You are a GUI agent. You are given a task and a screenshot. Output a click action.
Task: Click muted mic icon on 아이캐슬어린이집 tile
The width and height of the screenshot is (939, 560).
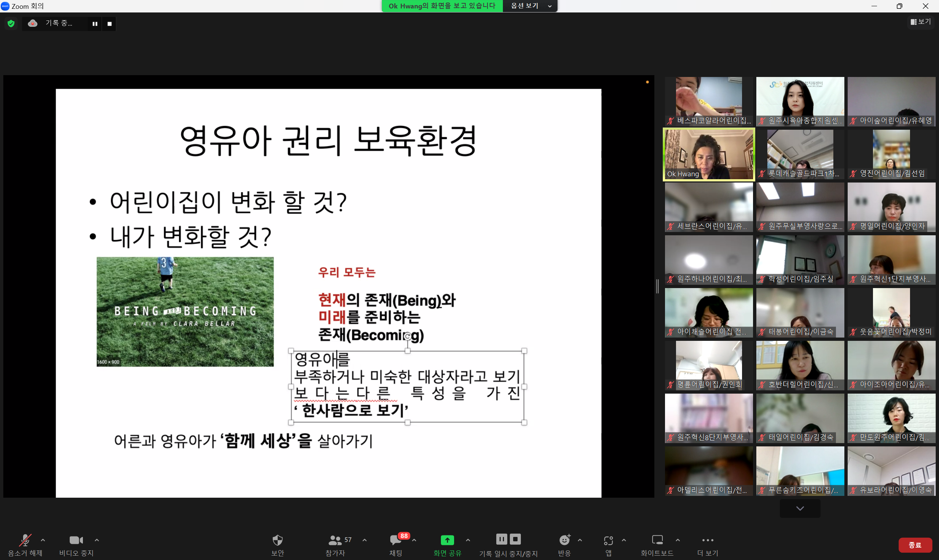click(671, 332)
